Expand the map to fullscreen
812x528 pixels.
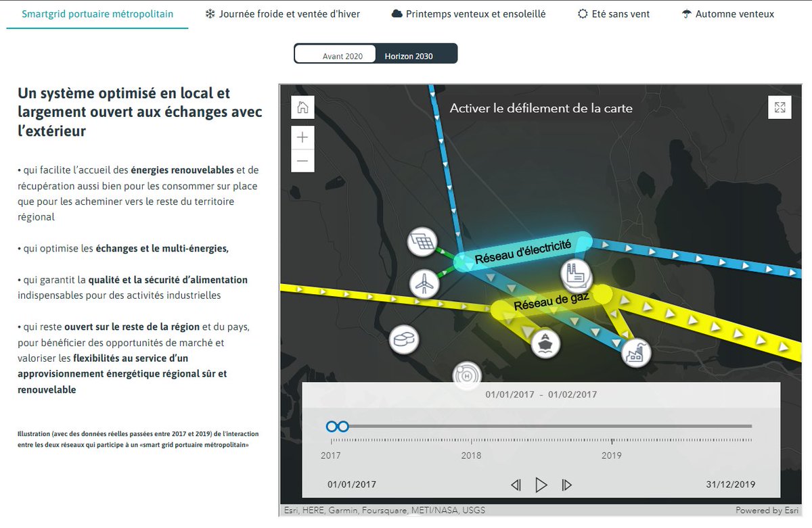780,107
